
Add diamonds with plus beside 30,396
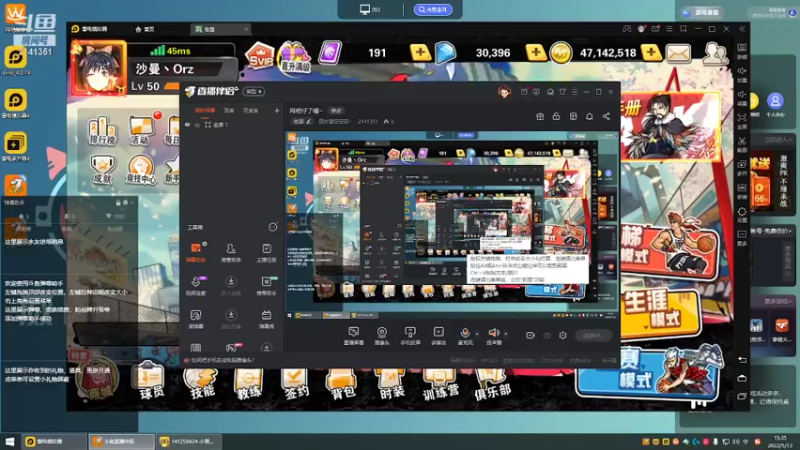[x=535, y=52]
